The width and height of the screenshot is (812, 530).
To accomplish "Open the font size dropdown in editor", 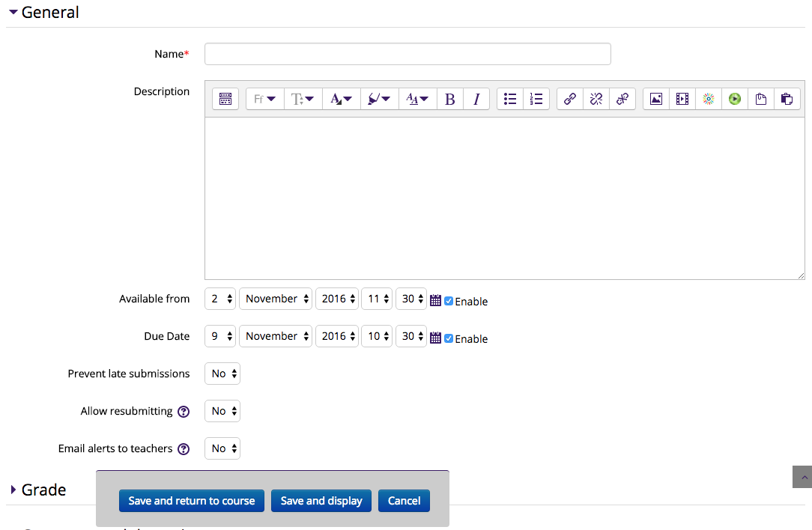I will point(303,99).
